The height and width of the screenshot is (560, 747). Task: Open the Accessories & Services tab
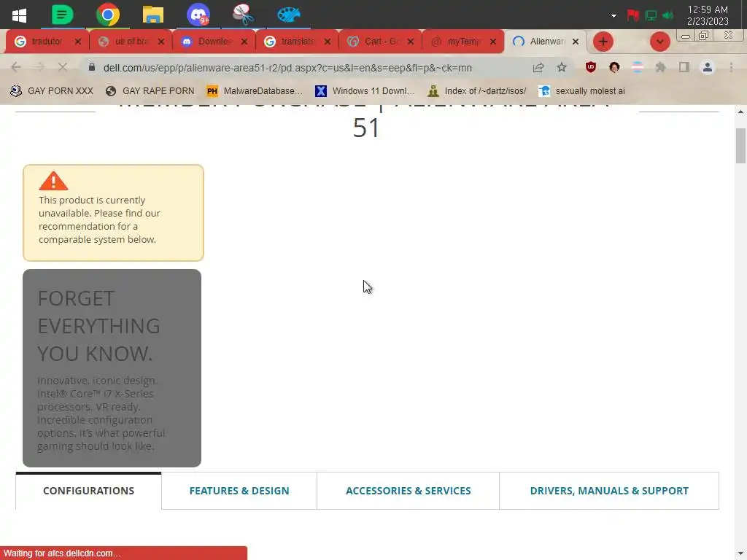409,491
